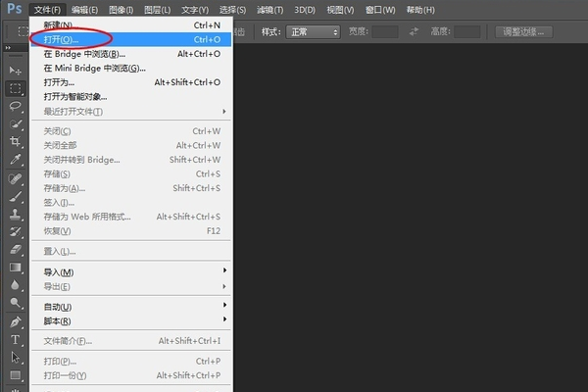Select the Path Selection tool
Viewport: 588px width, 392px height.
(16, 358)
